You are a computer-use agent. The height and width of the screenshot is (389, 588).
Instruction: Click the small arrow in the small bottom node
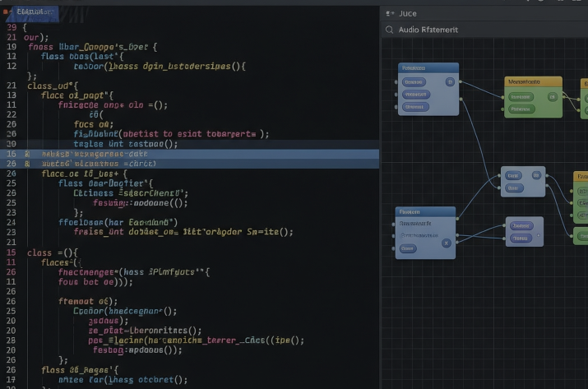coord(539,235)
